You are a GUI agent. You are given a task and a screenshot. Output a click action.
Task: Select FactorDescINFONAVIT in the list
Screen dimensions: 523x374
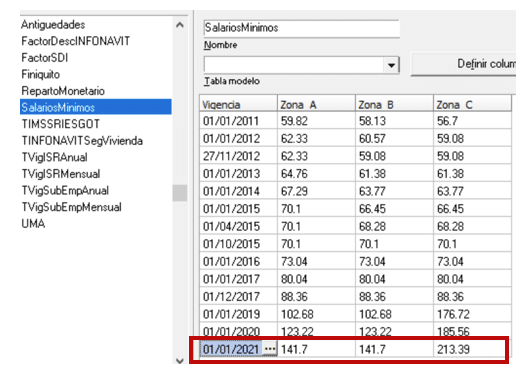[x=75, y=41]
